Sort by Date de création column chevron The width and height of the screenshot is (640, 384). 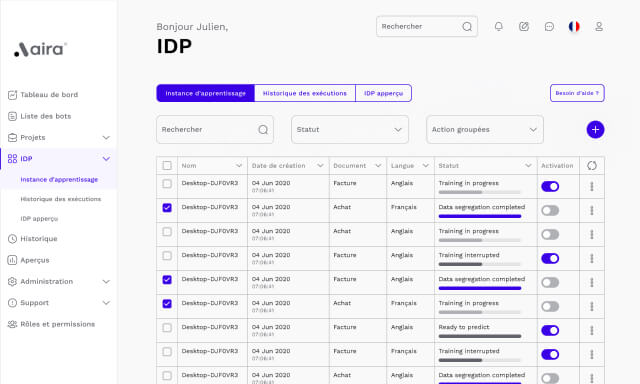320,166
